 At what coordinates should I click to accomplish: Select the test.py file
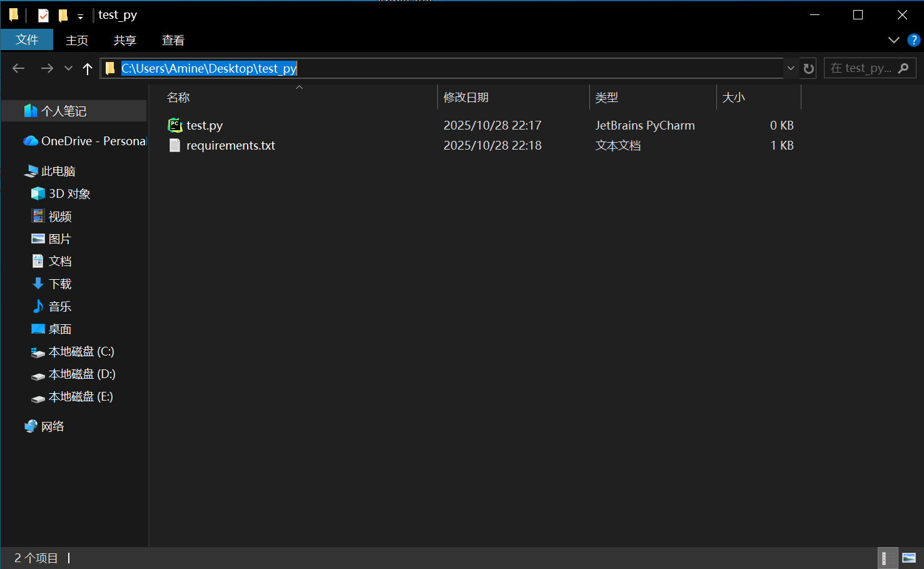pyautogui.click(x=205, y=125)
